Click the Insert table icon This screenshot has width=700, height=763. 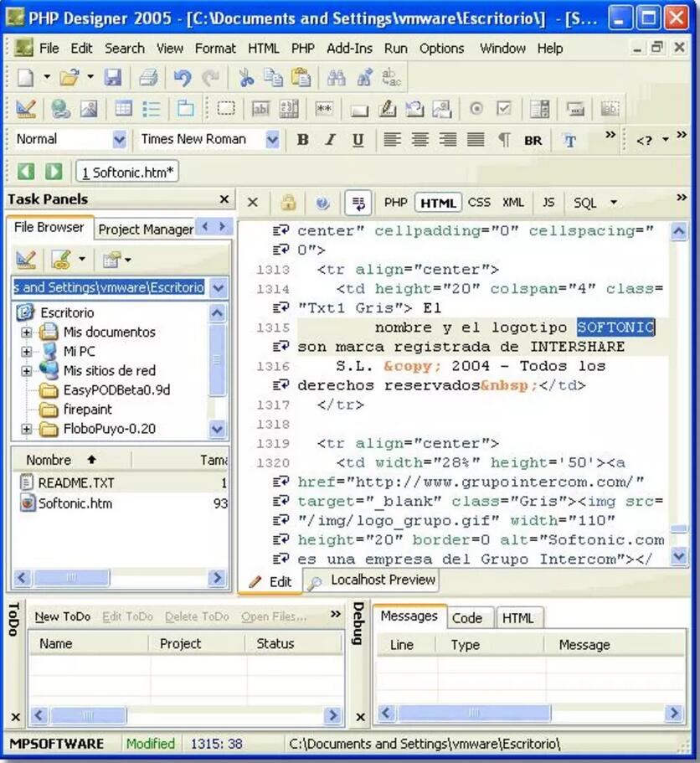123,108
